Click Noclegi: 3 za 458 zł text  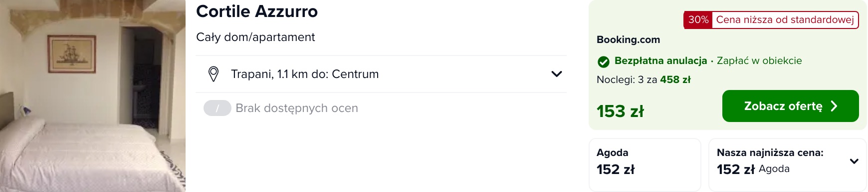tap(644, 79)
